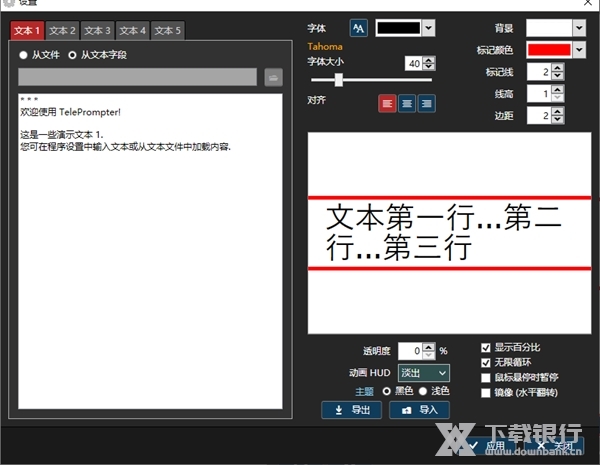Viewport: 600px width, 465px height.
Task: Click black font color swatch
Action: 398,28
